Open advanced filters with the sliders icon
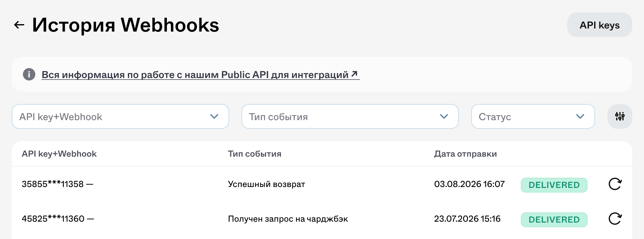This screenshot has width=644, height=239. (620, 116)
